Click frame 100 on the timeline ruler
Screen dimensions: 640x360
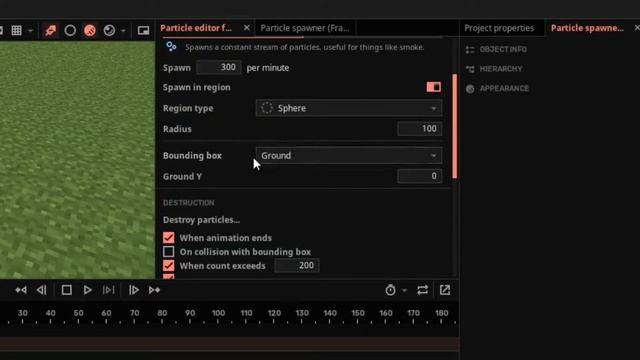click(x=218, y=313)
